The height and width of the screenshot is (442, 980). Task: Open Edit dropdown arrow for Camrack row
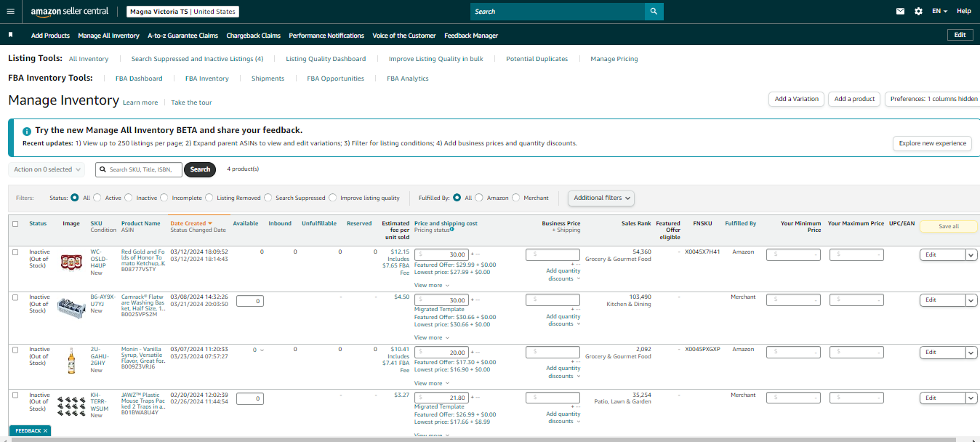[971, 300]
